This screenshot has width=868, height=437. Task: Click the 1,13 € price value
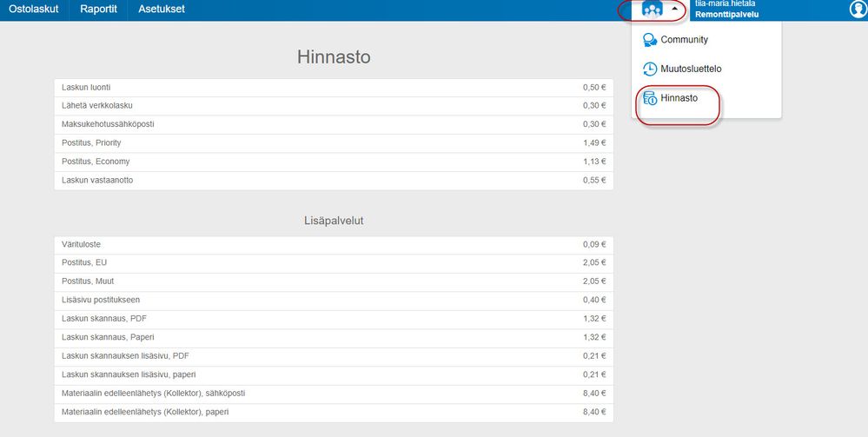click(594, 162)
